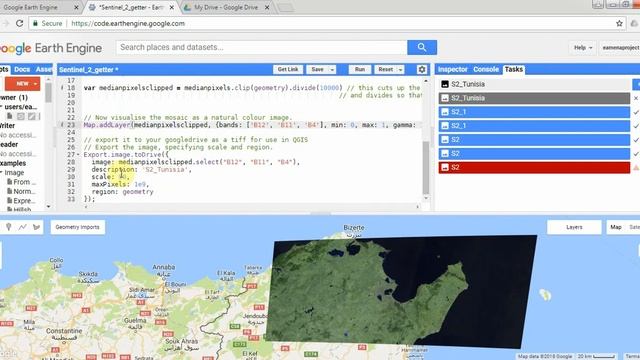Open the eamenaproject account menu

point(620,48)
